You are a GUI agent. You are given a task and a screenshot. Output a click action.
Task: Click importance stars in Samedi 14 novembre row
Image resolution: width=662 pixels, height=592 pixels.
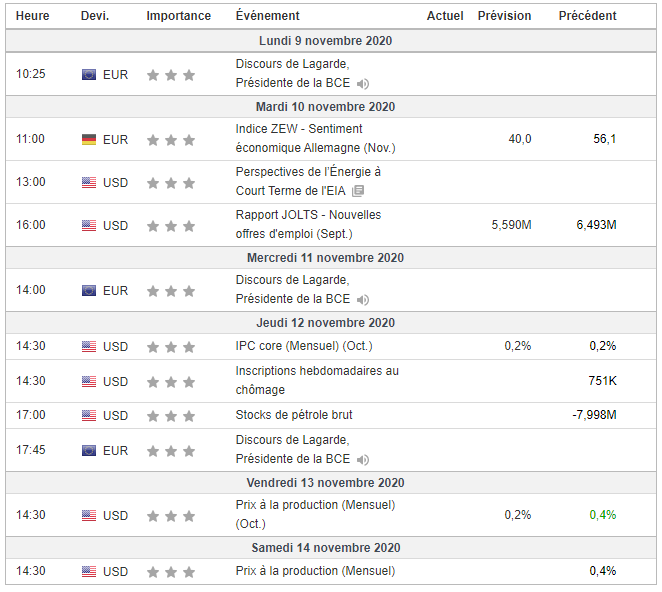(171, 572)
